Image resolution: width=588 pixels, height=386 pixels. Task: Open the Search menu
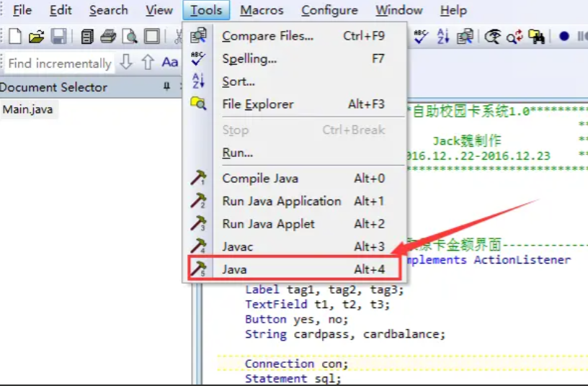point(108,10)
